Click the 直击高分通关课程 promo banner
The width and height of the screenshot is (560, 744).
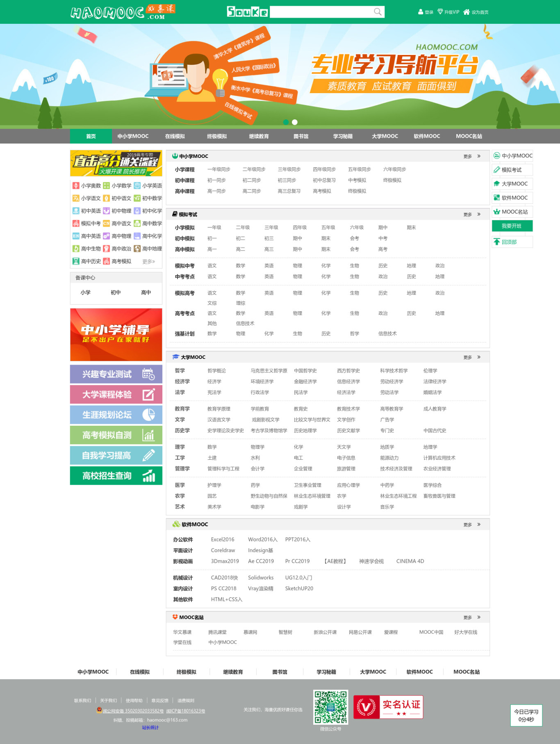click(x=116, y=163)
